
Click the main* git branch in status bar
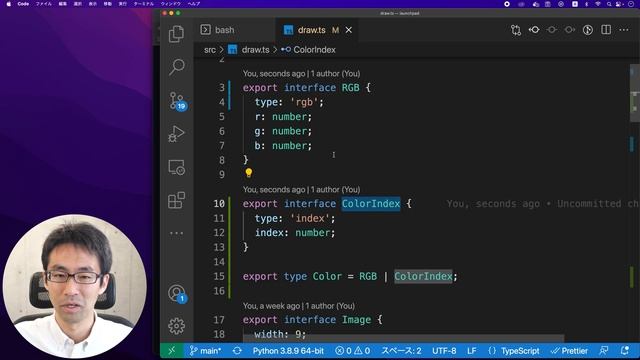pyautogui.click(x=205, y=351)
